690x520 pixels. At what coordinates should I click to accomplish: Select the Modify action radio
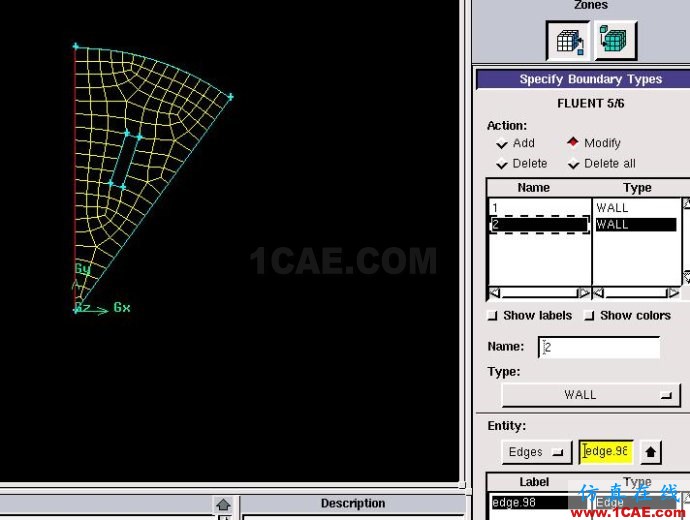click(x=573, y=143)
